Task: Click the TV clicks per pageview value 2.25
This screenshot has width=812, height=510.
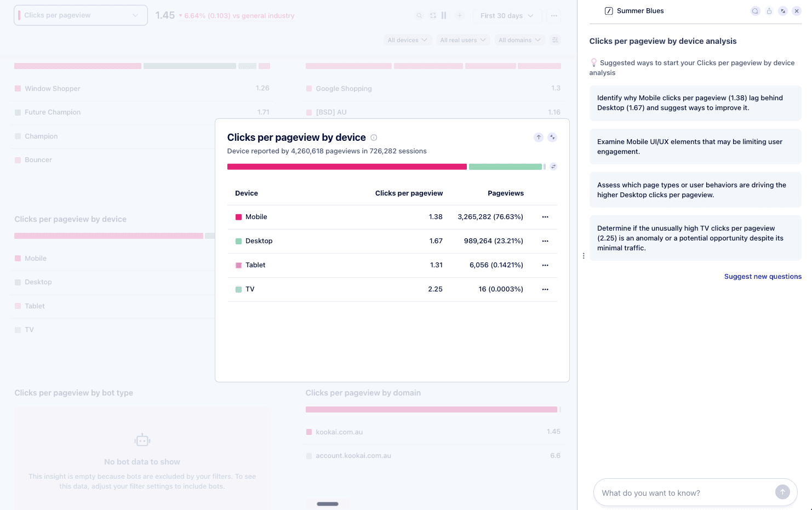Action: point(435,289)
